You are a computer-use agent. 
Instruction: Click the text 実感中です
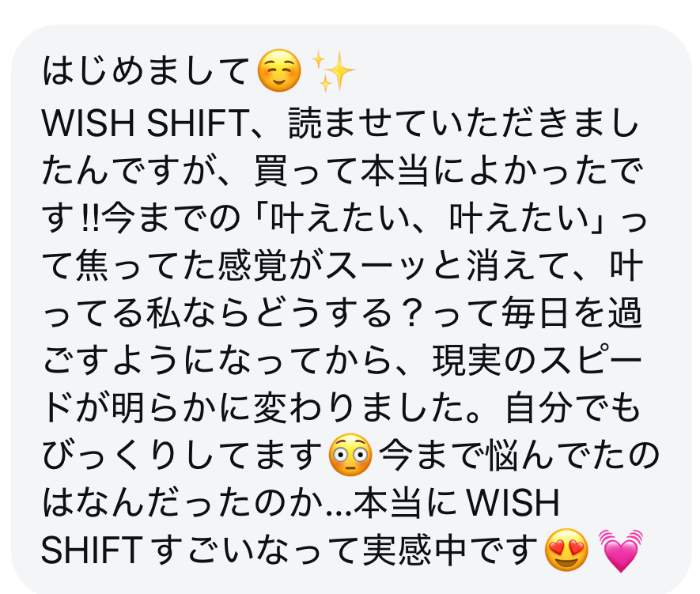451,550
